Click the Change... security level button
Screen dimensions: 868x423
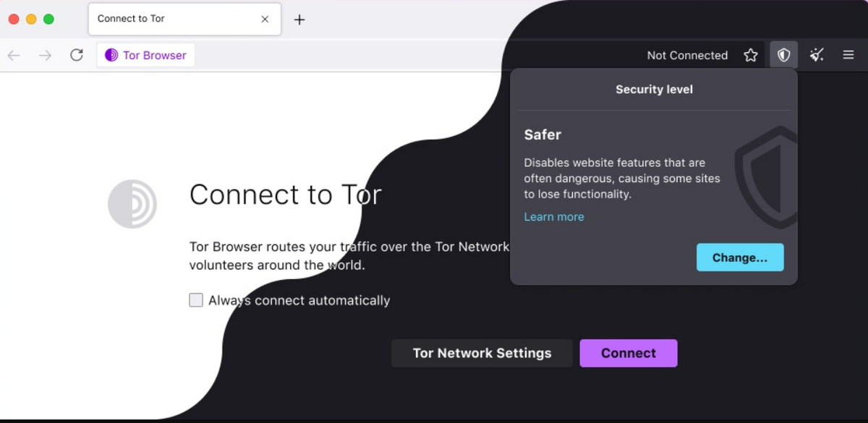tap(740, 257)
